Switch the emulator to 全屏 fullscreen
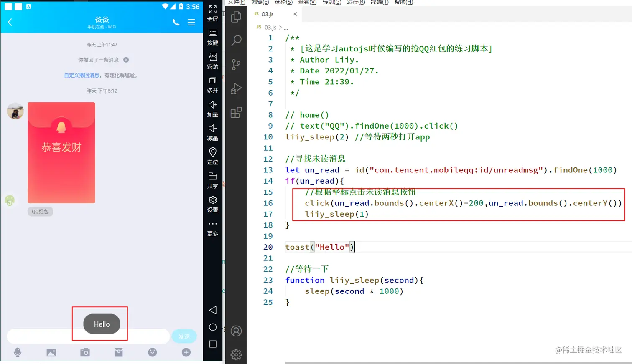This screenshot has width=632, height=364. pos(213,13)
